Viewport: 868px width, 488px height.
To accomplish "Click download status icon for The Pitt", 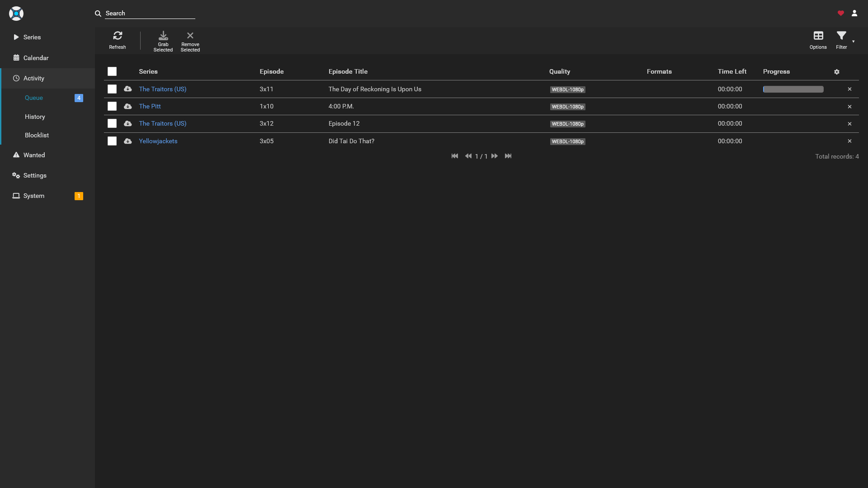I will (x=128, y=106).
